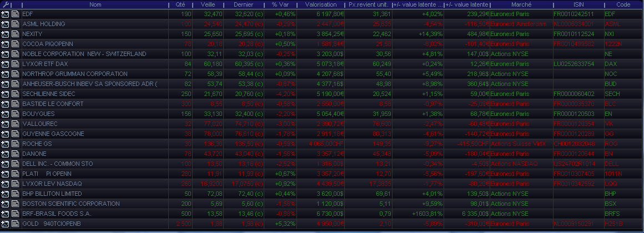Open document icon for PLATI PI OPENN

[16, 174]
